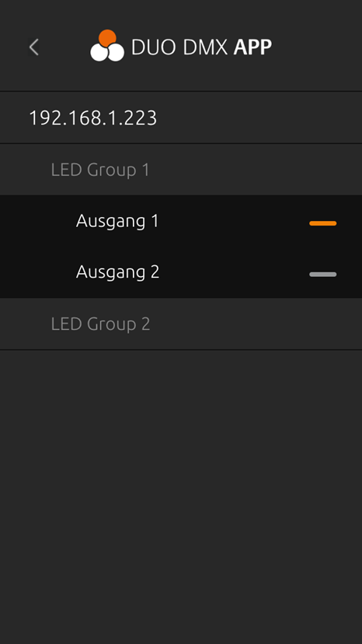Image resolution: width=362 pixels, height=644 pixels.
Task: Click empty area below LED Group 2
Action: [x=181, y=497]
